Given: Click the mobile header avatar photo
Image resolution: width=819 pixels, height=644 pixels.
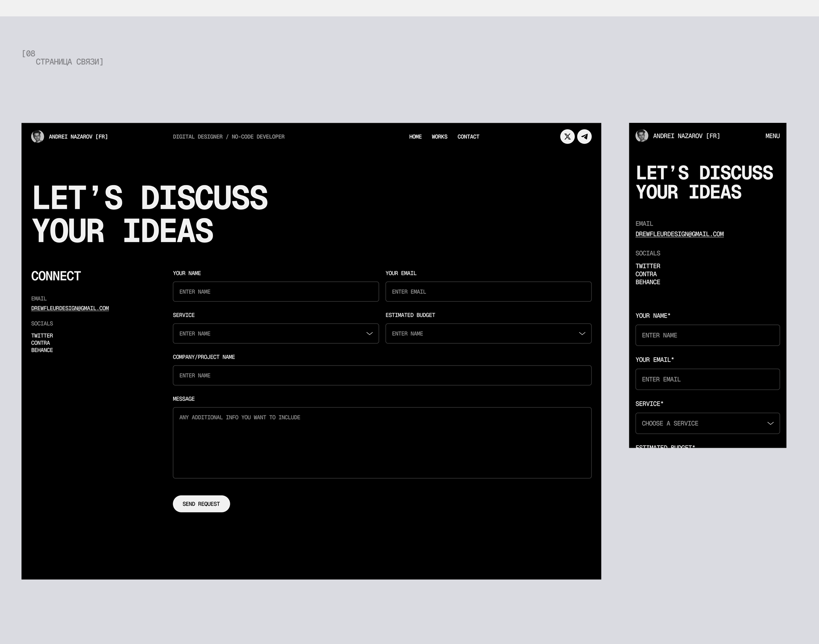Looking at the screenshot, I should [x=642, y=136].
